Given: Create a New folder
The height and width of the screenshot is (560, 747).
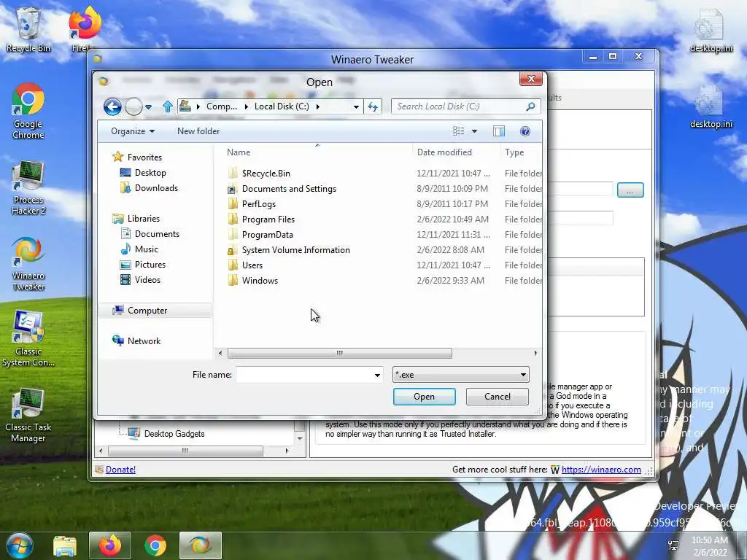Looking at the screenshot, I should (198, 131).
